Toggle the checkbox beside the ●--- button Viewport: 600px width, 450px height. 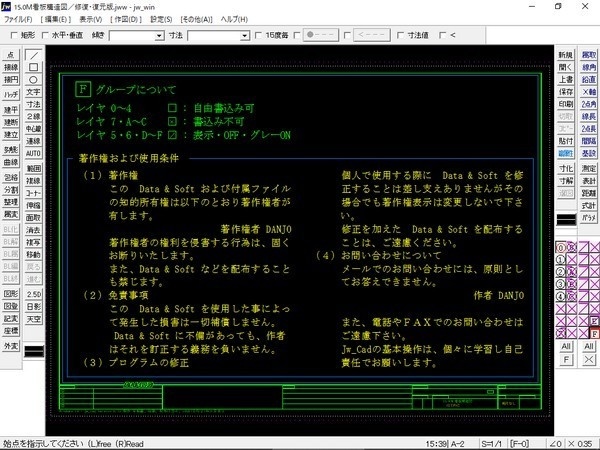click(x=297, y=35)
